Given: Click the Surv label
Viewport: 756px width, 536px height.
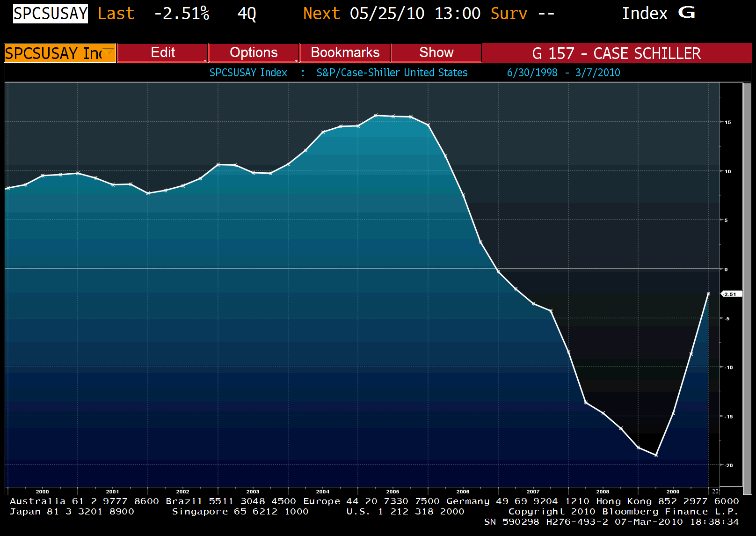Looking at the screenshot, I should click(x=509, y=14).
